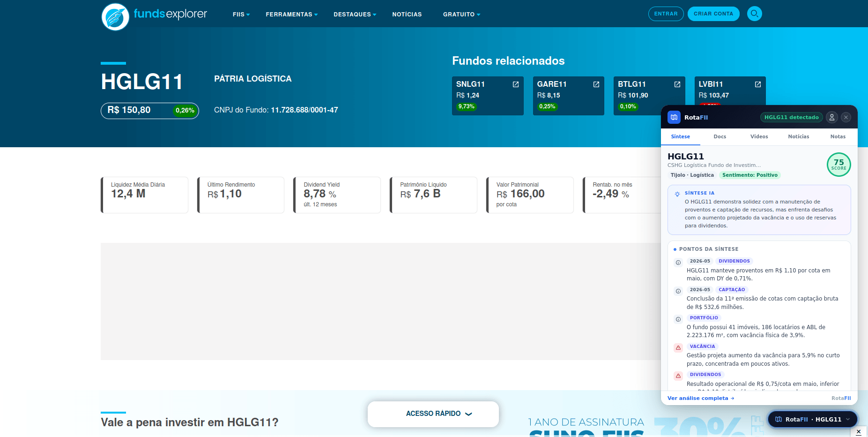This screenshot has height=437, width=868.
Task: Click the Sentimento: Positivo tag
Action: click(749, 175)
